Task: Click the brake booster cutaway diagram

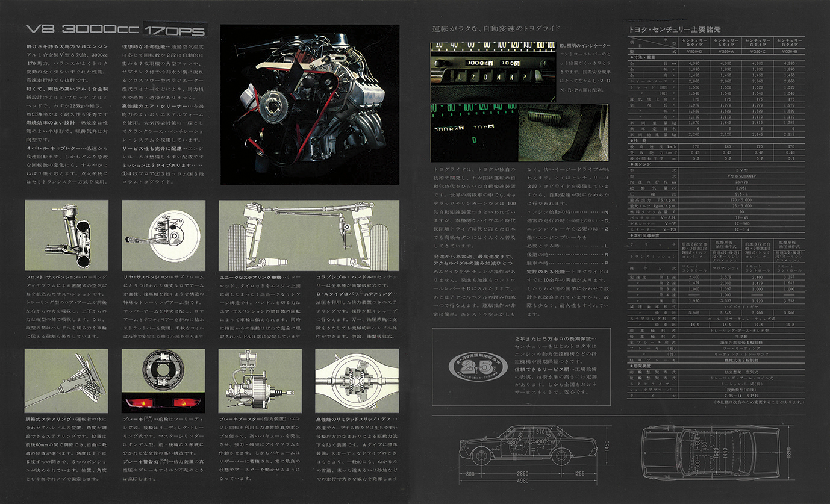Action: pyautogui.click(x=260, y=380)
